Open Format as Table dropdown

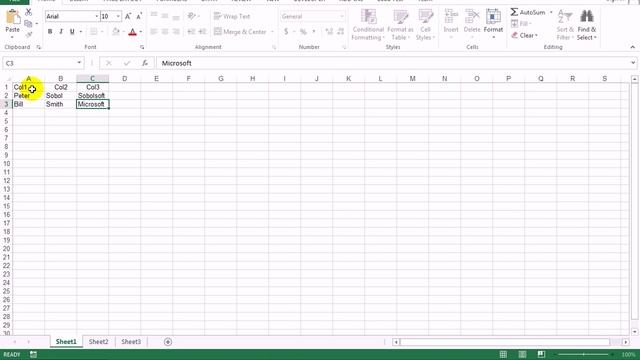tap(400, 25)
